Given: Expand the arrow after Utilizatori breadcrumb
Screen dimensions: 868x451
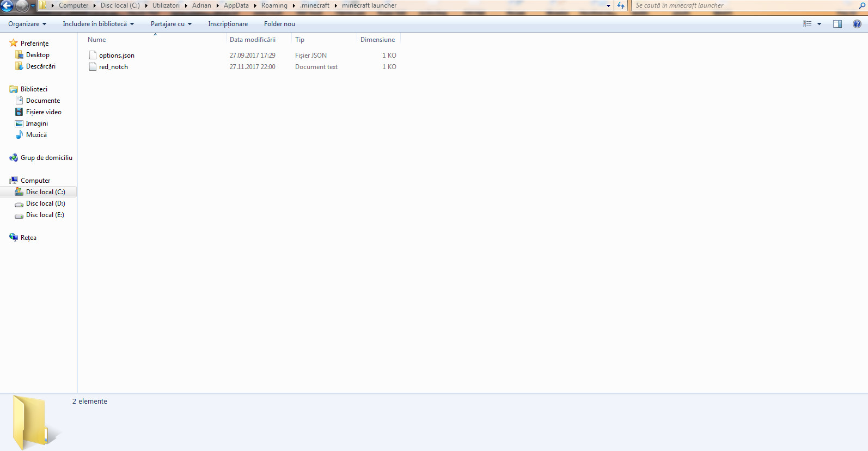Looking at the screenshot, I should pyautogui.click(x=186, y=5).
